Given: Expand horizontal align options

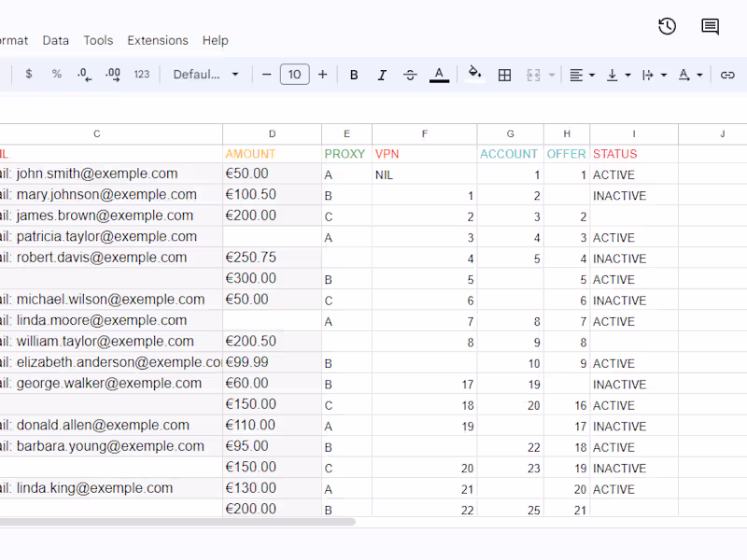Looking at the screenshot, I should tap(582, 75).
